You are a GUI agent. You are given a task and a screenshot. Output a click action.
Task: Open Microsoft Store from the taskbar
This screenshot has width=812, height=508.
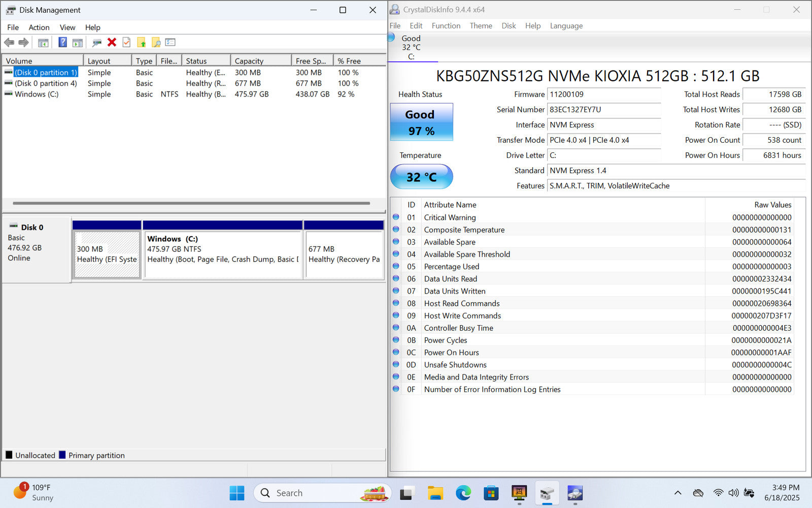click(491, 493)
